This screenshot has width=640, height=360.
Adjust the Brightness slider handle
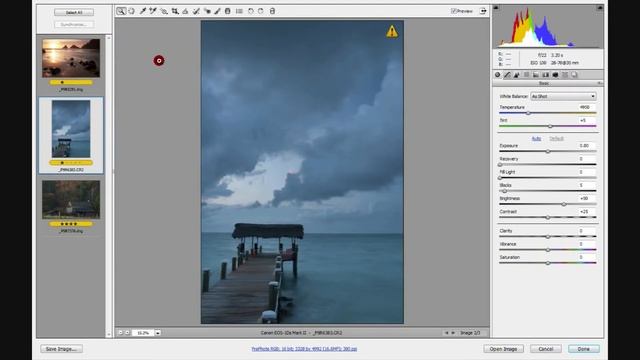(x=564, y=204)
